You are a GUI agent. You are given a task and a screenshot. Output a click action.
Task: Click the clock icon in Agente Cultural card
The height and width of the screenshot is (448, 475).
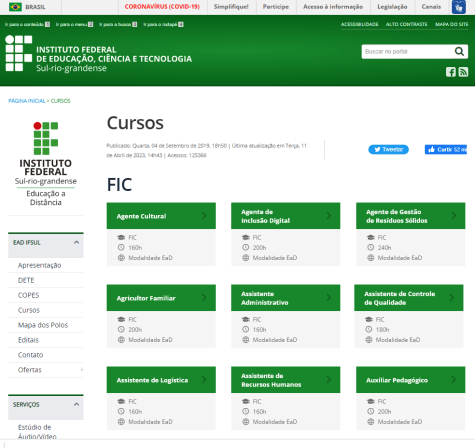click(x=121, y=248)
